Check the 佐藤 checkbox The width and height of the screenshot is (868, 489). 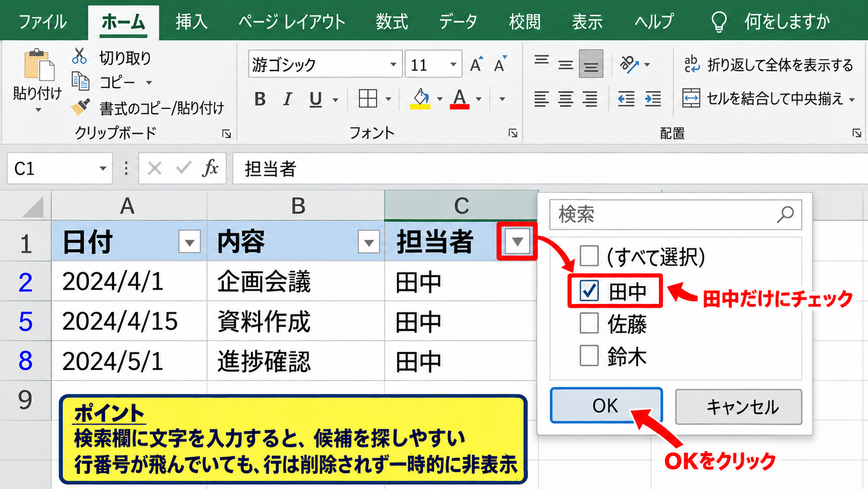pyautogui.click(x=589, y=323)
